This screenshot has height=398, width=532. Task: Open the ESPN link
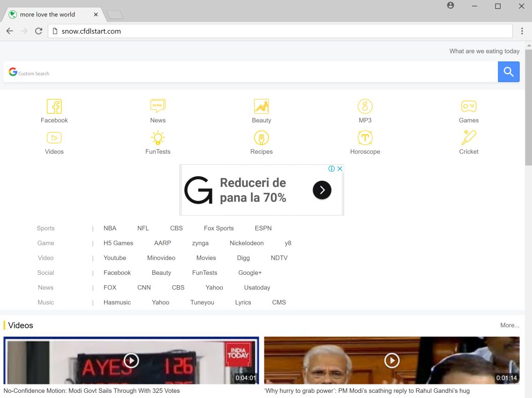(263, 228)
